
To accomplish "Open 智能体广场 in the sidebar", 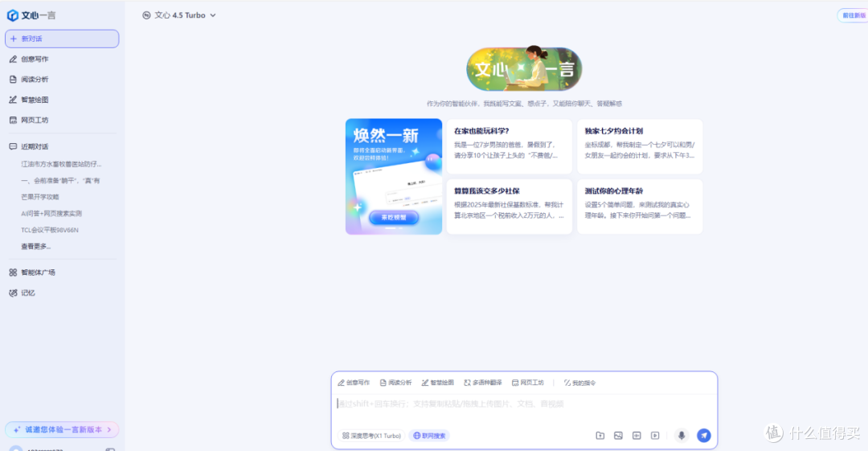I will [32, 273].
